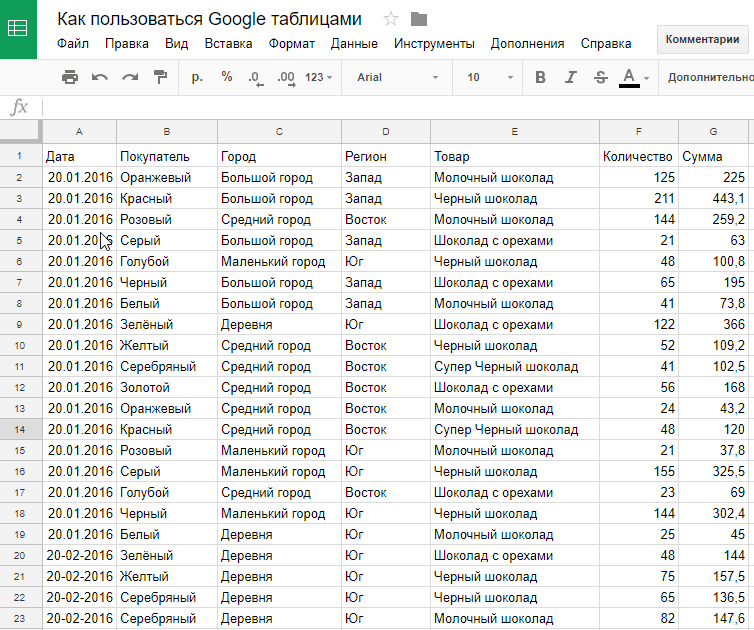Star this spreadsheet document
The width and height of the screenshot is (754, 630).
391,20
